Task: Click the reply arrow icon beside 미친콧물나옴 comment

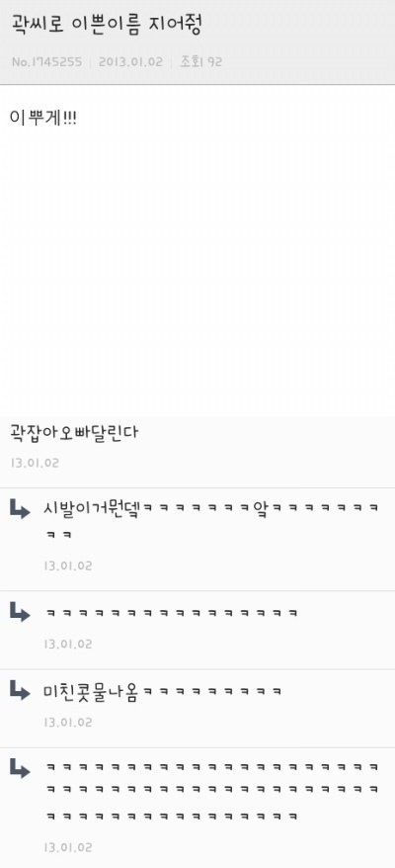Action: [x=20, y=690]
